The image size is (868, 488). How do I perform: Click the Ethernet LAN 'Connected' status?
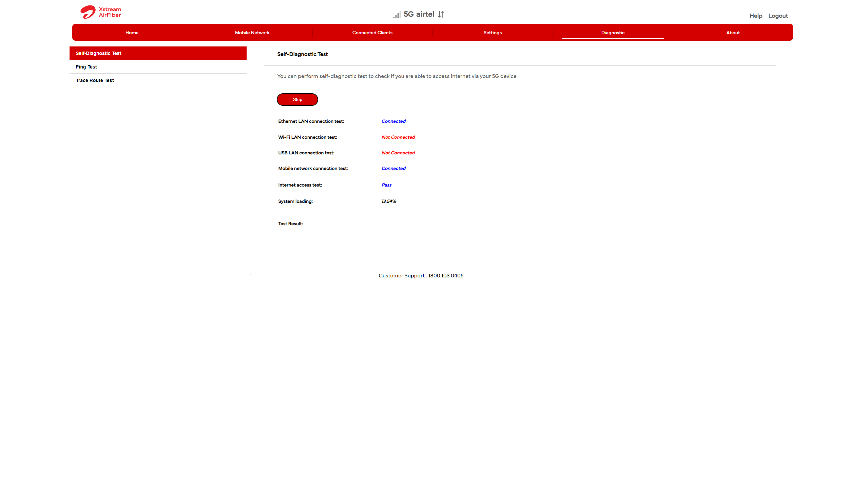[x=393, y=121]
